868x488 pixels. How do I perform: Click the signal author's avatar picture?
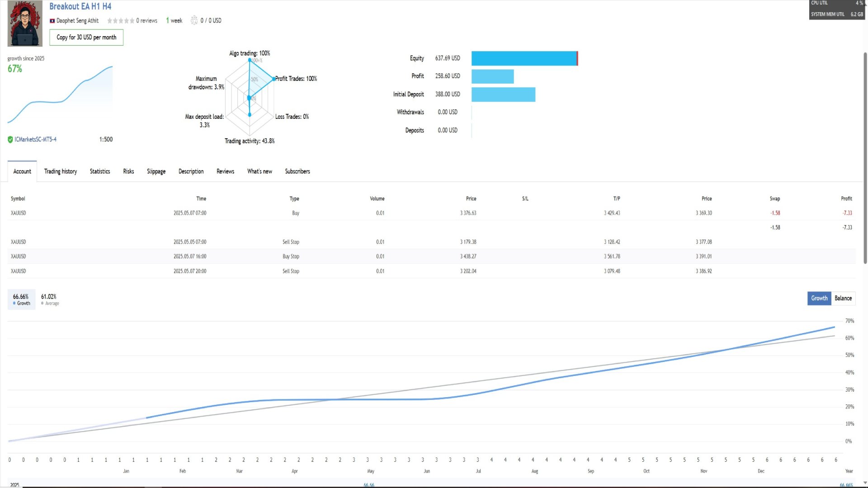click(x=25, y=23)
